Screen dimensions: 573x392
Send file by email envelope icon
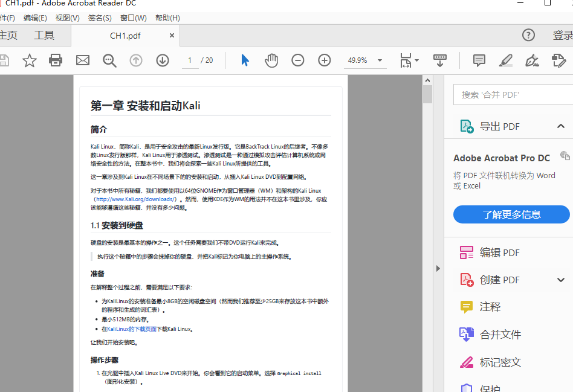click(x=83, y=60)
